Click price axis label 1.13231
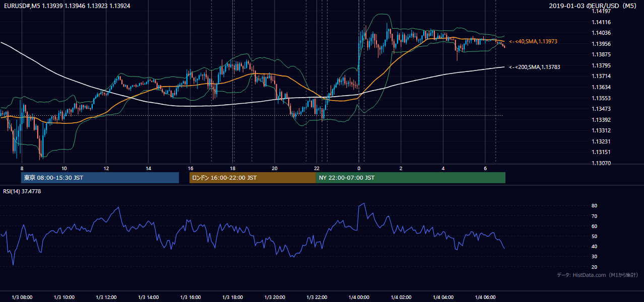The width and height of the screenshot is (644, 302). click(x=601, y=141)
